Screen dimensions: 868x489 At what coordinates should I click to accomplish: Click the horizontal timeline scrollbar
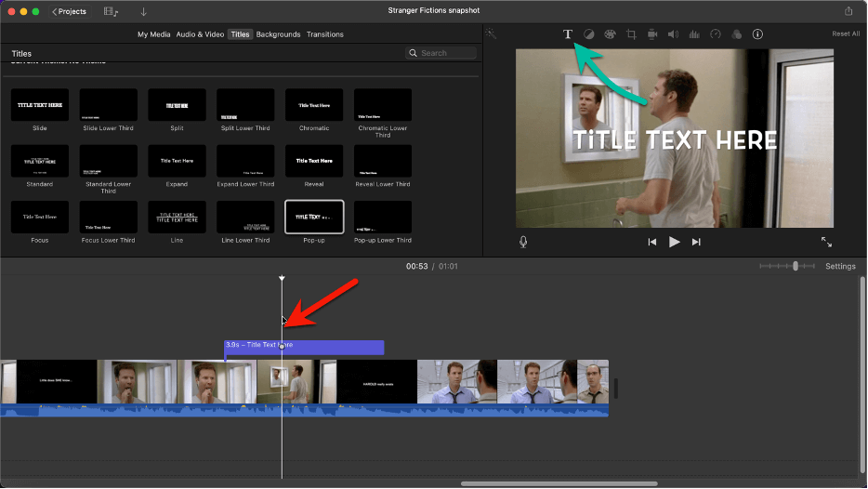559,483
